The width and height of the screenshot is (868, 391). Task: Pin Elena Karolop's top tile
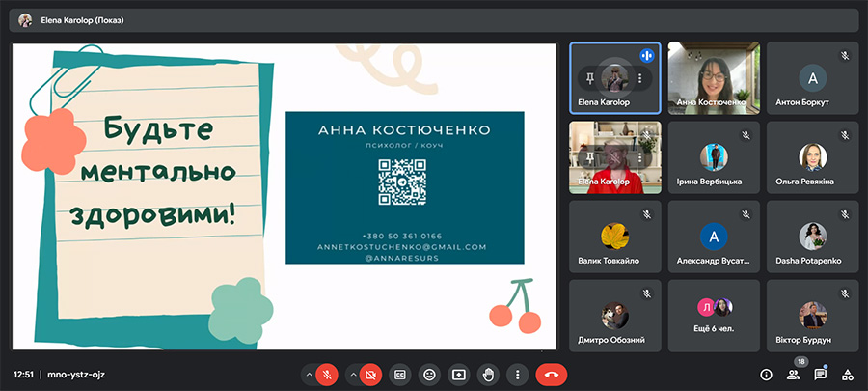(x=588, y=77)
